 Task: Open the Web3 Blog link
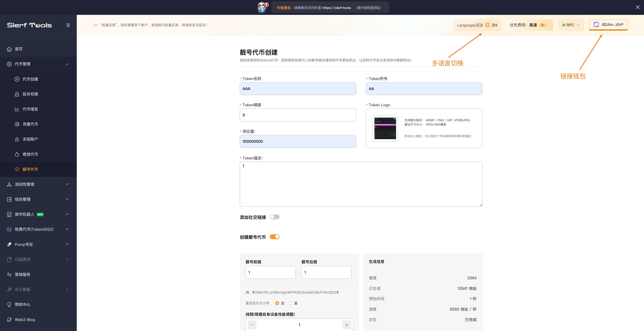(x=25, y=320)
